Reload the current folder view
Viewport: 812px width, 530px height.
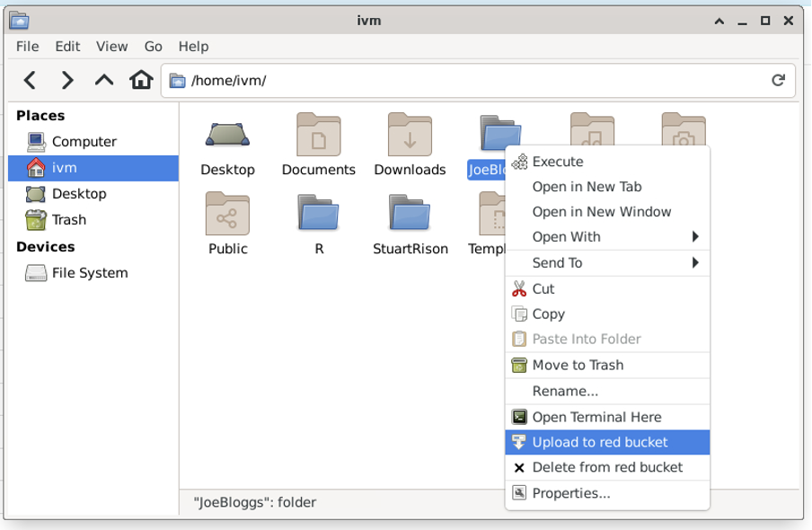click(778, 81)
